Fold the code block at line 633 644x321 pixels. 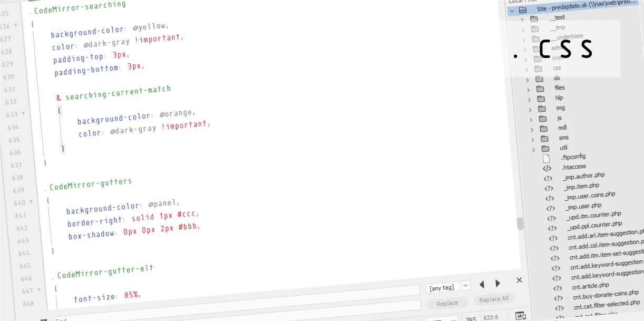coord(23,114)
